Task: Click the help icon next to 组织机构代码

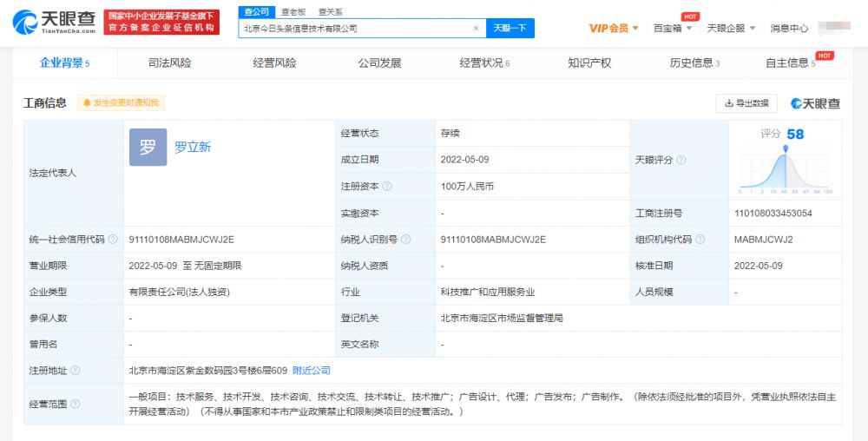Action: (x=700, y=240)
